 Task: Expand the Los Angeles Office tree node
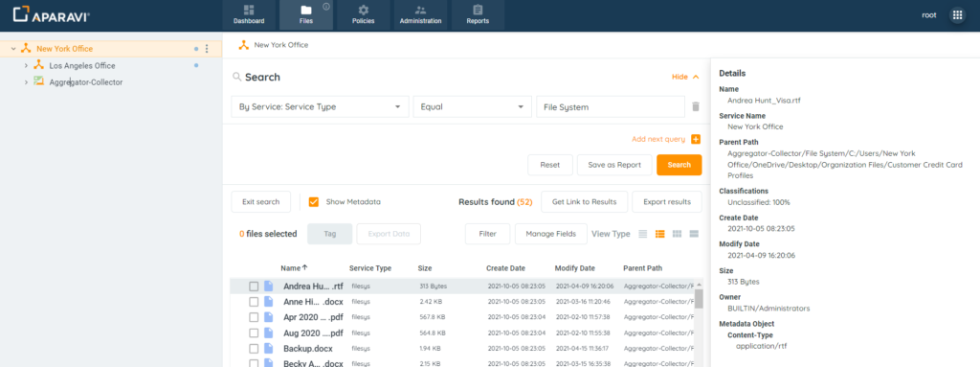tap(26, 65)
